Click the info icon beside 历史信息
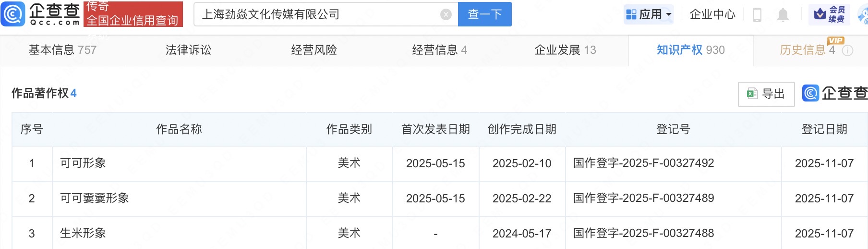Screen dimensions: 868x249 [848, 50]
